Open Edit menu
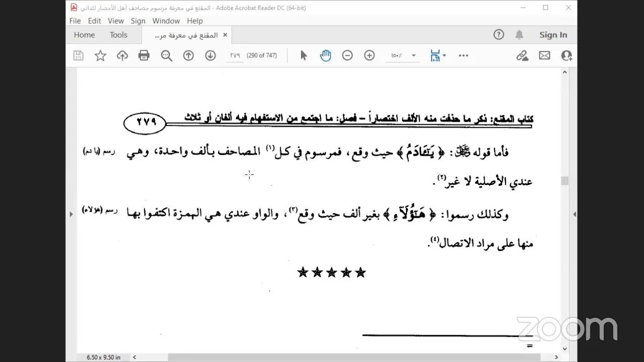The width and height of the screenshot is (644, 362). 94,21
